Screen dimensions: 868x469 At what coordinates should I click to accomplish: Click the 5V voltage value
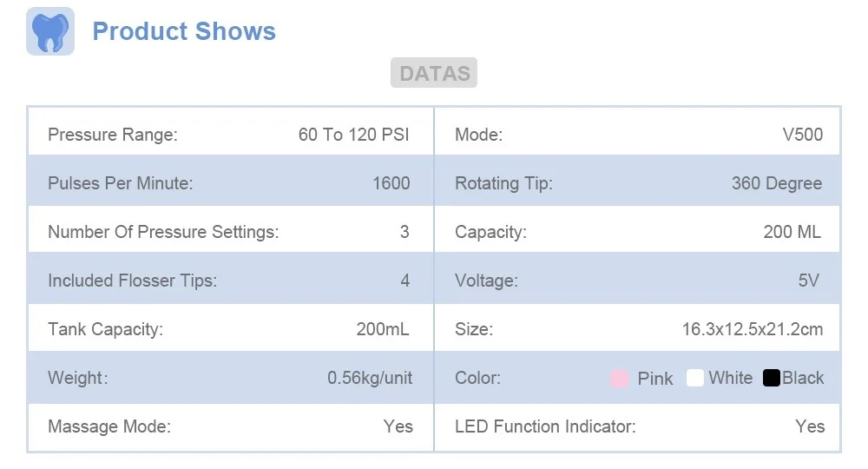click(809, 281)
